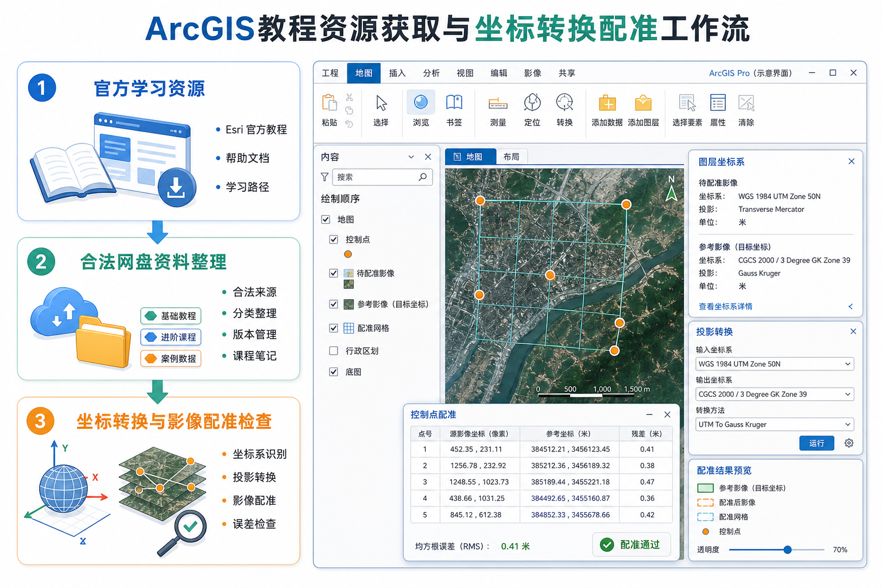Uncheck the 地图 root layer checkbox
This screenshot has height=588, width=882.
pos(326,219)
